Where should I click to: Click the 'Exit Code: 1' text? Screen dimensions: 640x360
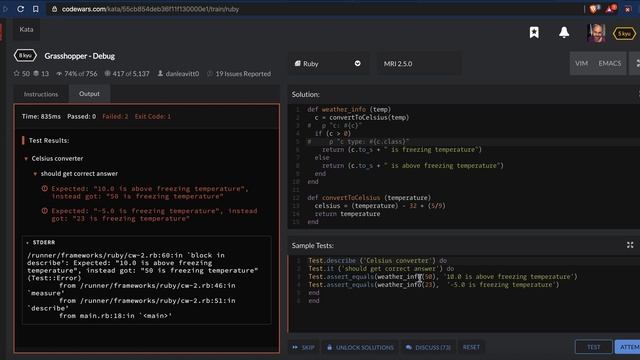point(153,116)
